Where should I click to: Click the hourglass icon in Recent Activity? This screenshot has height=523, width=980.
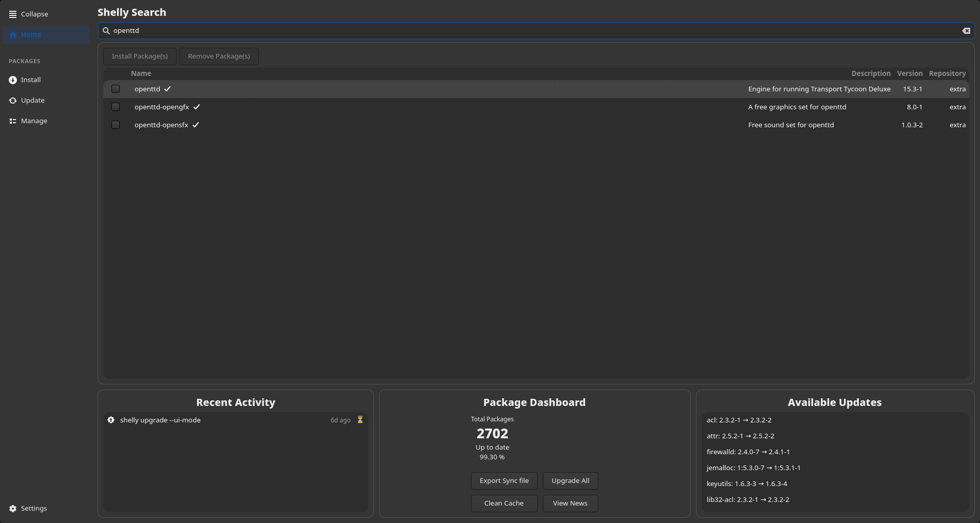(x=360, y=420)
